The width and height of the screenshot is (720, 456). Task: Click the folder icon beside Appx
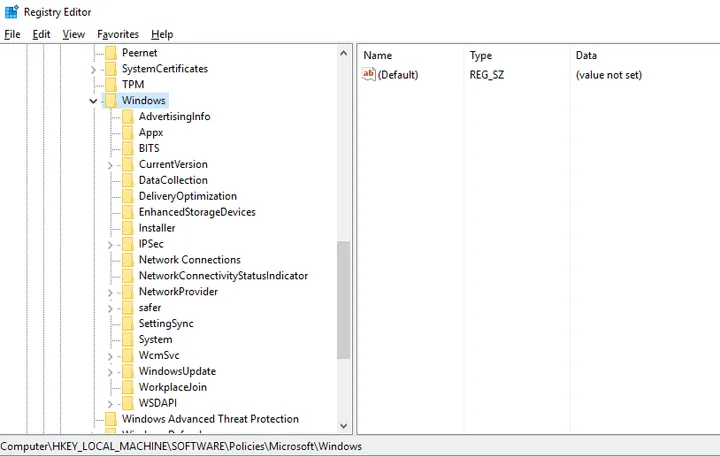tap(126, 133)
